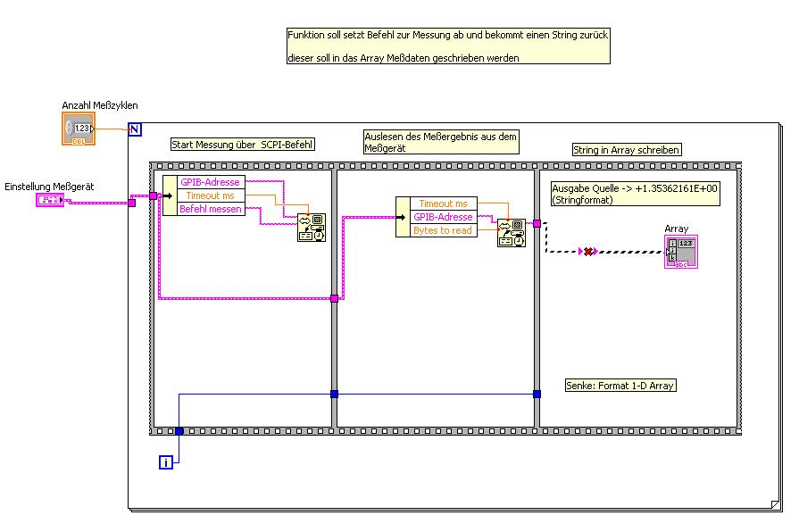799x532 pixels.
Task: Click blue tunnel between Start Messung and Auslesen frames
Action: pos(334,394)
